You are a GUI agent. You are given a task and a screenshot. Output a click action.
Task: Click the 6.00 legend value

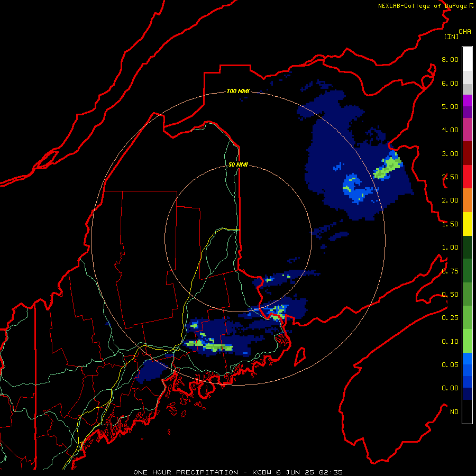(450, 83)
